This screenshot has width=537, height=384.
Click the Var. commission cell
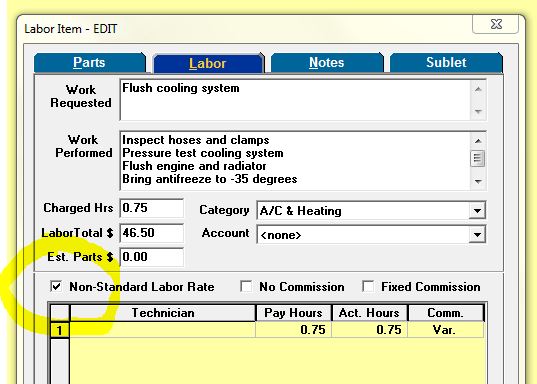point(446,330)
